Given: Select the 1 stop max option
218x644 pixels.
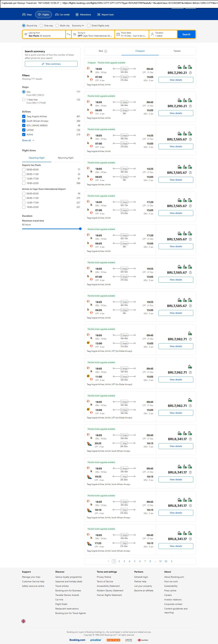Looking at the screenshot, I should (24, 100).
